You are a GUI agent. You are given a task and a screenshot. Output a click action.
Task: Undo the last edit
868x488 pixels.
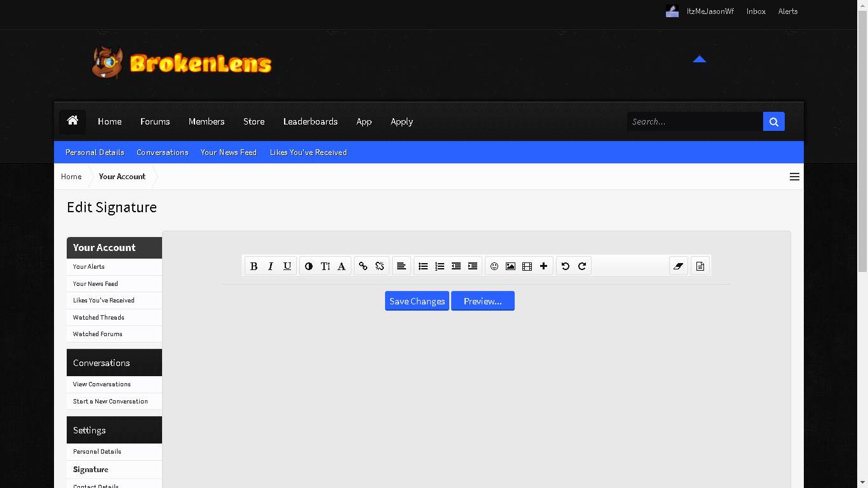tap(566, 266)
